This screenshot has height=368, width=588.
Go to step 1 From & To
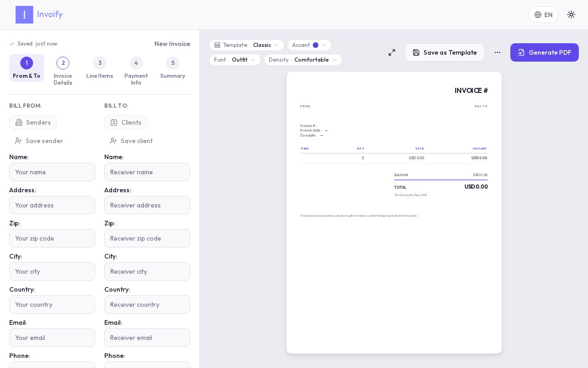click(x=27, y=68)
